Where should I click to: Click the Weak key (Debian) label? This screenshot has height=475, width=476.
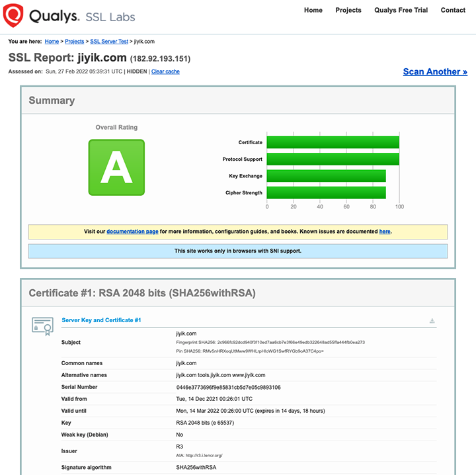pyautogui.click(x=85, y=435)
